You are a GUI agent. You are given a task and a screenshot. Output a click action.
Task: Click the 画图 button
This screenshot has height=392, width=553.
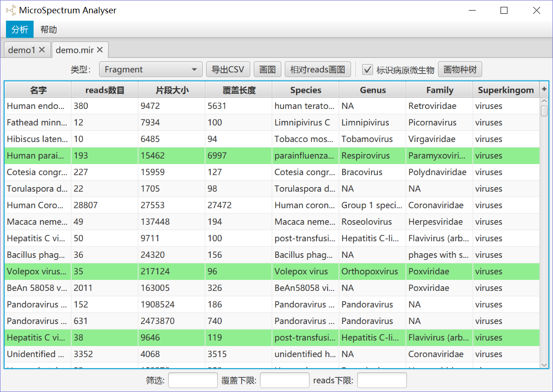267,69
